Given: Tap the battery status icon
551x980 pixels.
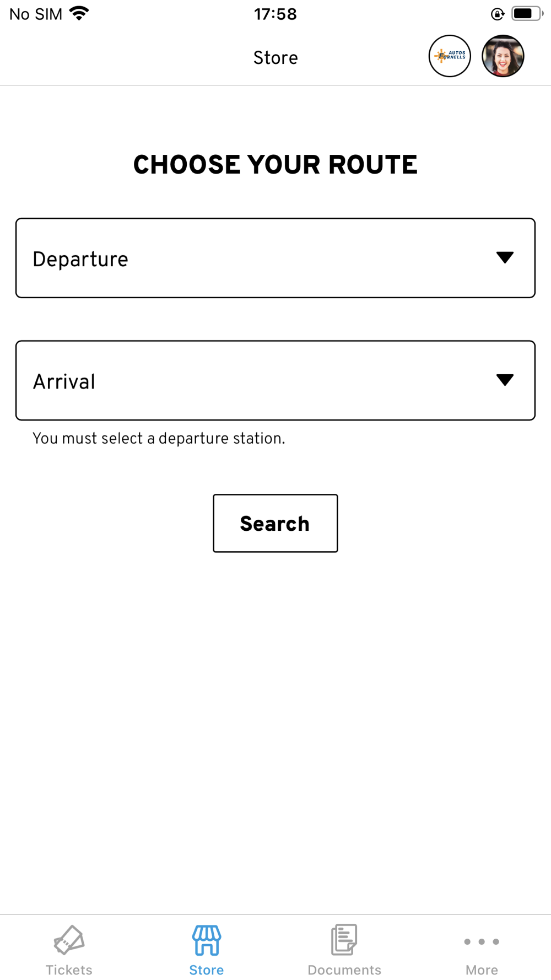Looking at the screenshot, I should 526,14.
